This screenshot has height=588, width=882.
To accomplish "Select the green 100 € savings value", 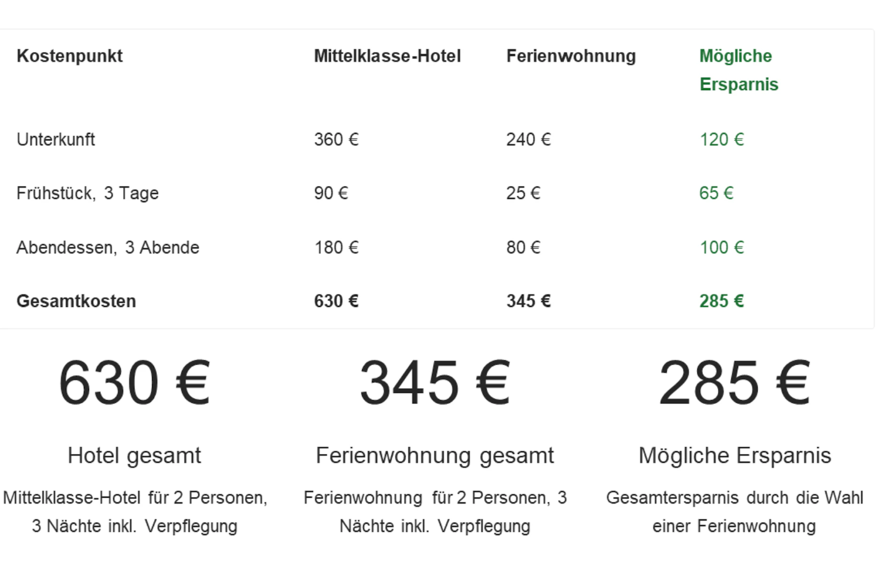I will tap(722, 247).
